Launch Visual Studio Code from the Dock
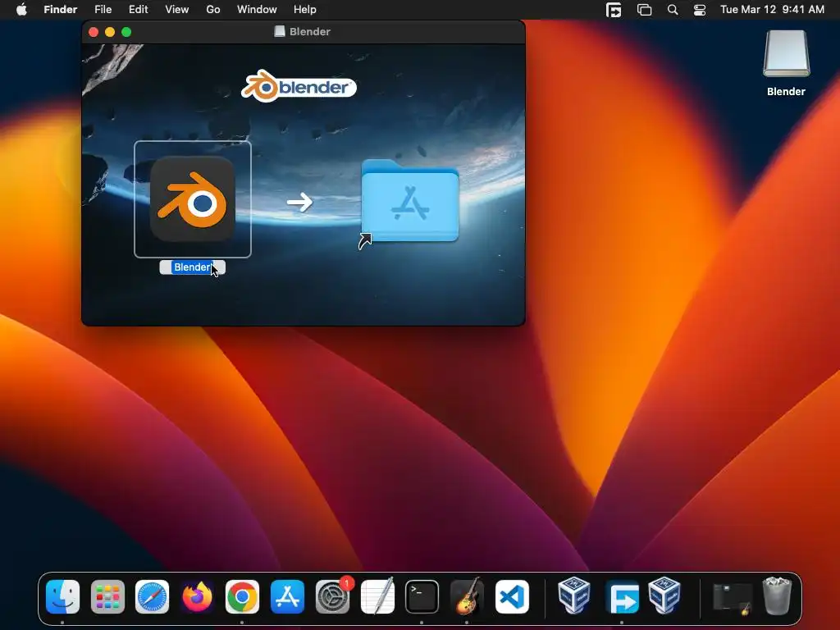The height and width of the screenshot is (630, 840). click(x=512, y=596)
